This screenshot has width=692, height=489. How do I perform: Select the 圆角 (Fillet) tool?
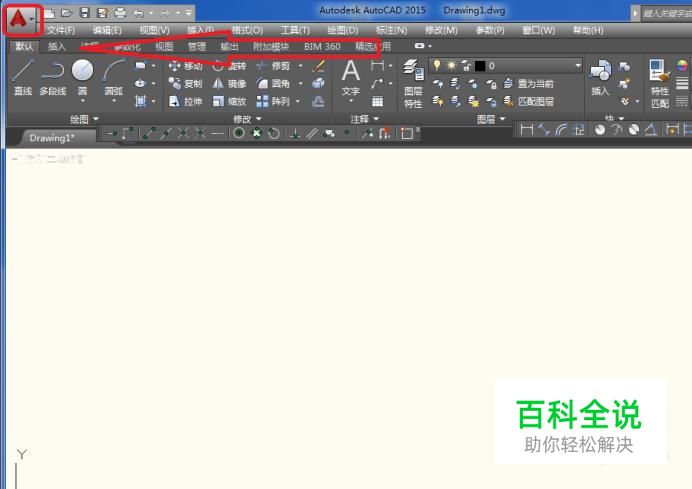273,83
